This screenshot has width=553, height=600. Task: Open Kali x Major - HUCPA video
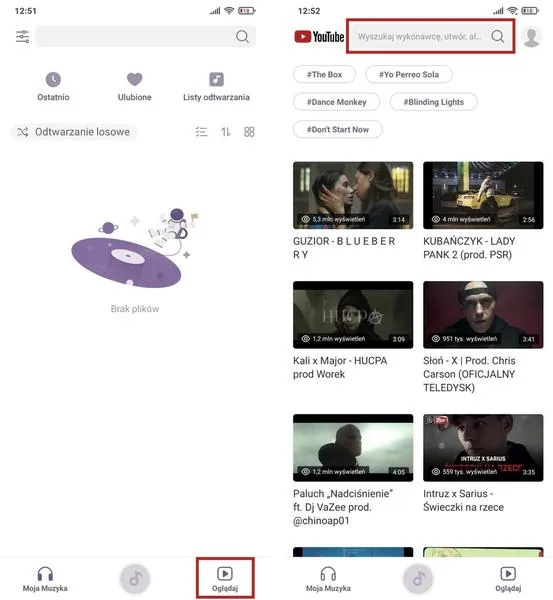coord(353,315)
